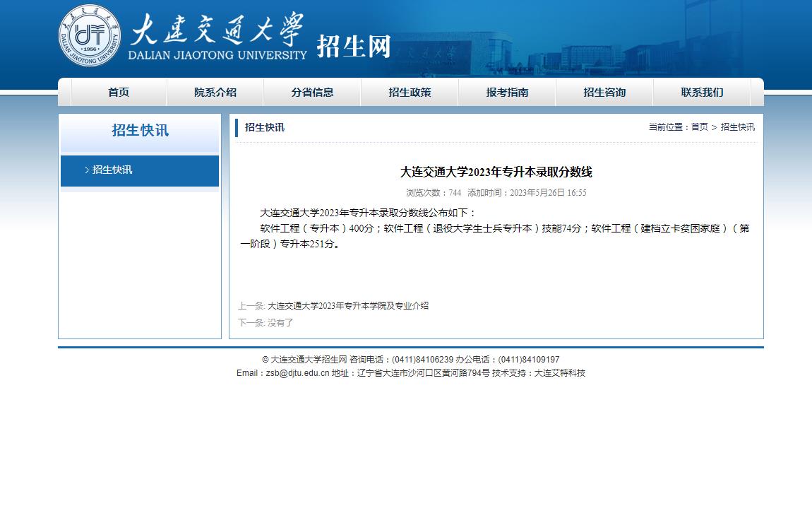Click the footer 办公电话 (0411)84109197

click(x=508, y=360)
